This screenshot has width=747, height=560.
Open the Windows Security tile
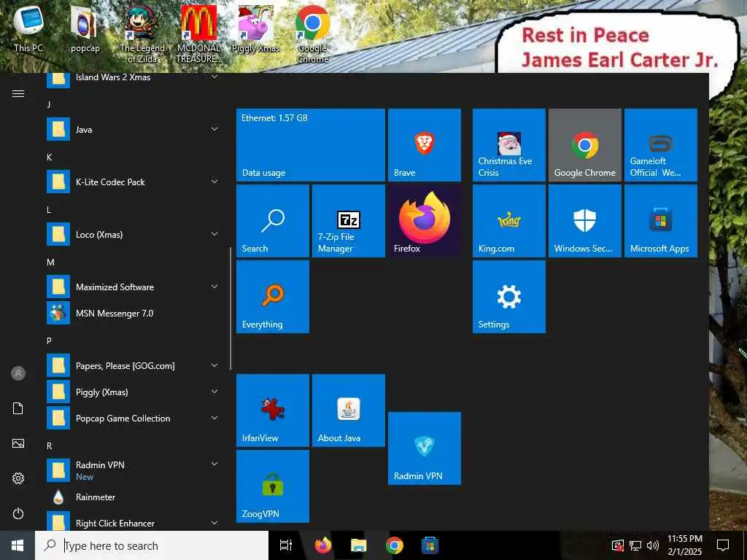pos(584,221)
